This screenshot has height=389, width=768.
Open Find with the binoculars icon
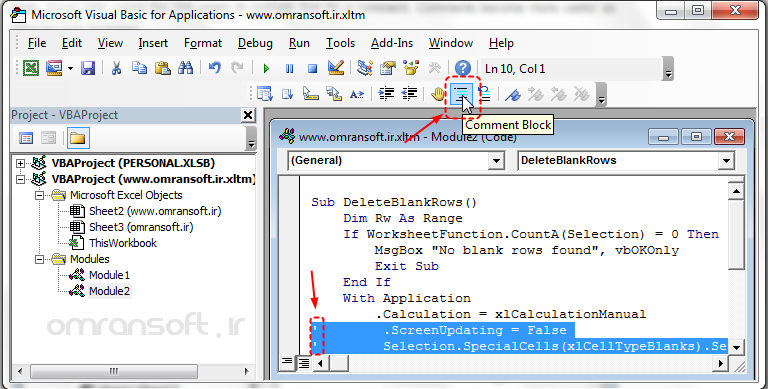(186, 68)
